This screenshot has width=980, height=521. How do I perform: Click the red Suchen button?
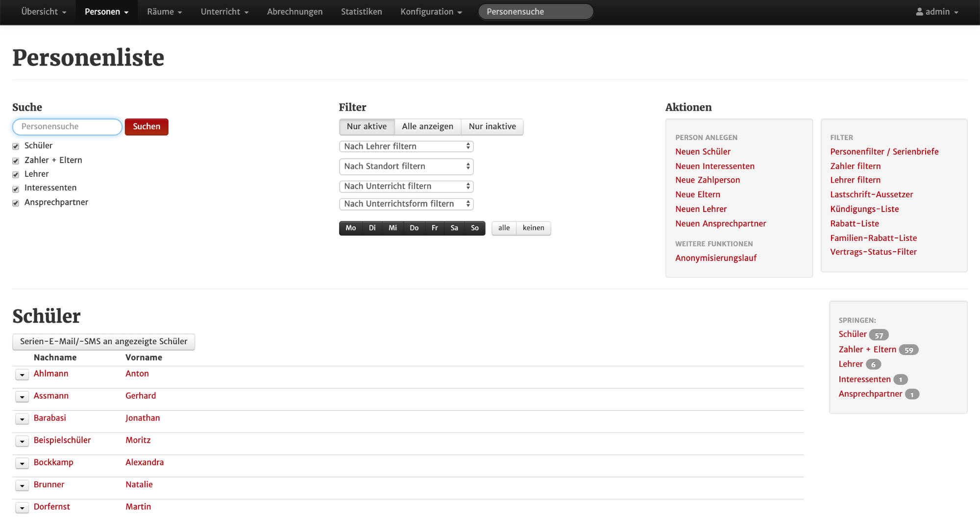[x=147, y=127]
